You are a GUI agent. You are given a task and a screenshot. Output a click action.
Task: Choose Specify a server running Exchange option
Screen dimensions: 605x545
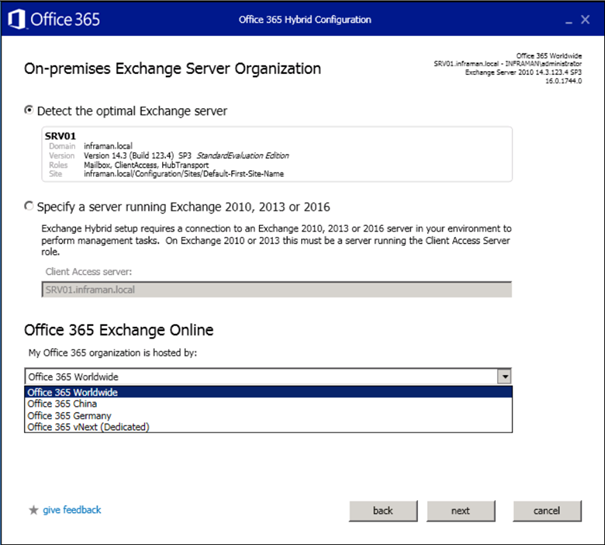coord(29,207)
